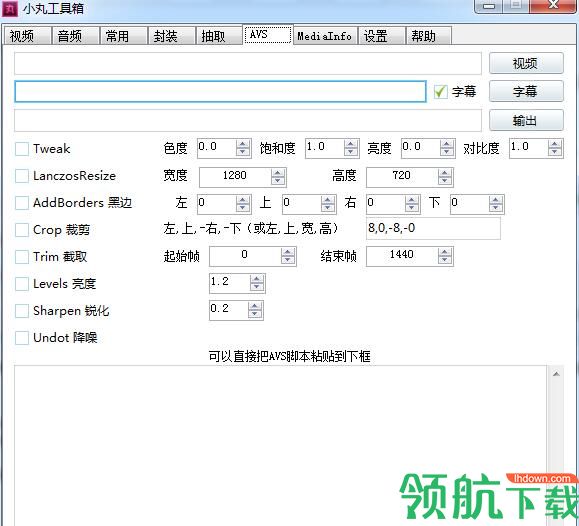
Task: Click the output file path field
Action: [x=248, y=120]
